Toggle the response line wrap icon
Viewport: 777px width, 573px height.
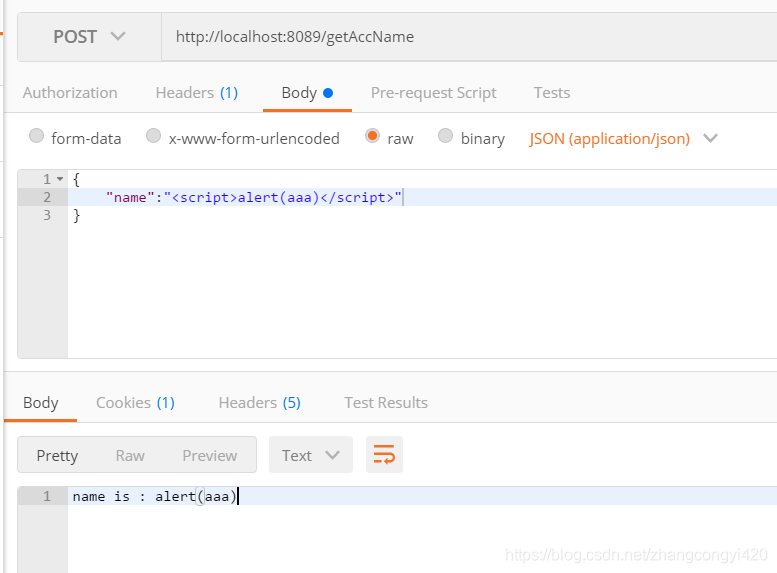[384, 455]
